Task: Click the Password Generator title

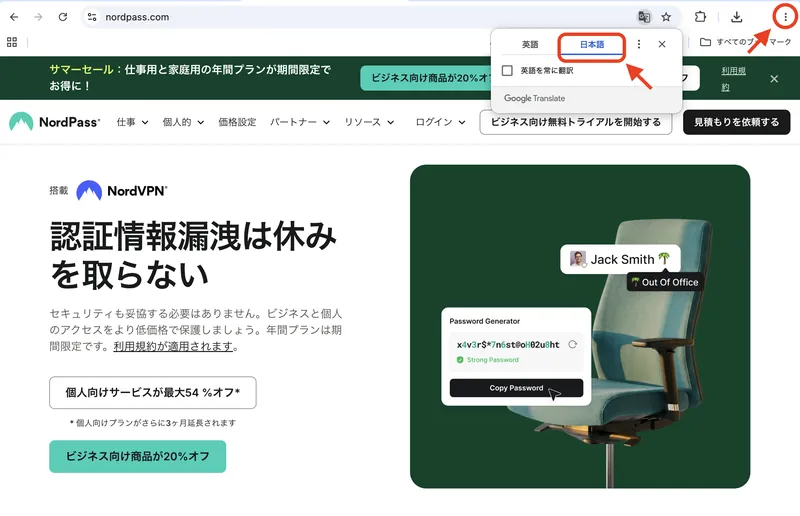Action: [484, 321]
